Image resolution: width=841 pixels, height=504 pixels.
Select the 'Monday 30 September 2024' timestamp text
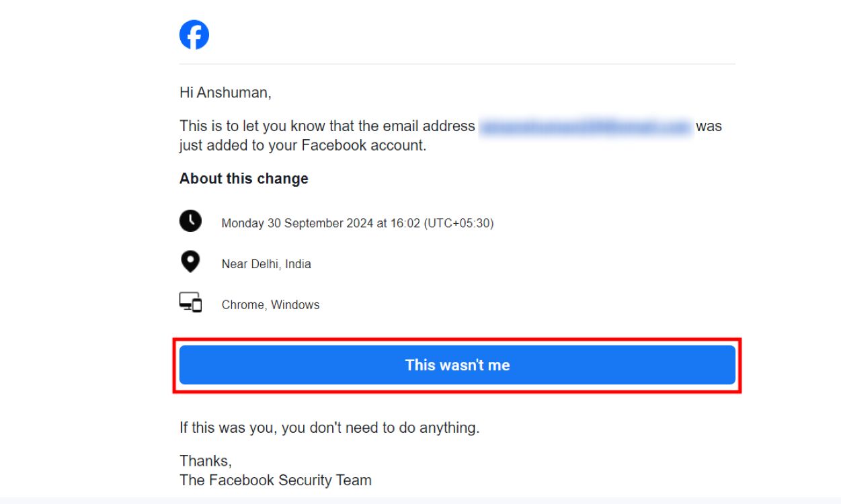click(x=357, y=222)
